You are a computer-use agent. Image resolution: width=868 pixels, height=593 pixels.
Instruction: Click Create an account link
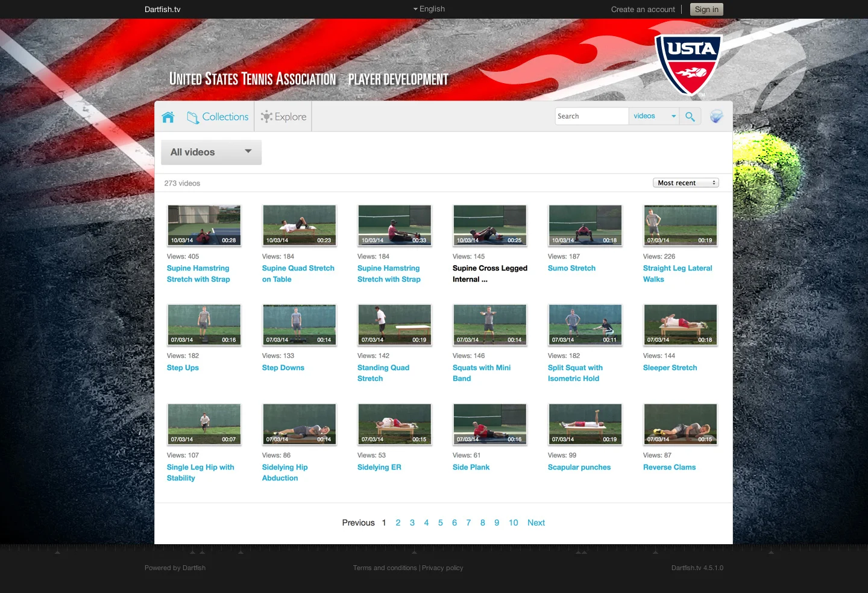(x=643, y=10)
